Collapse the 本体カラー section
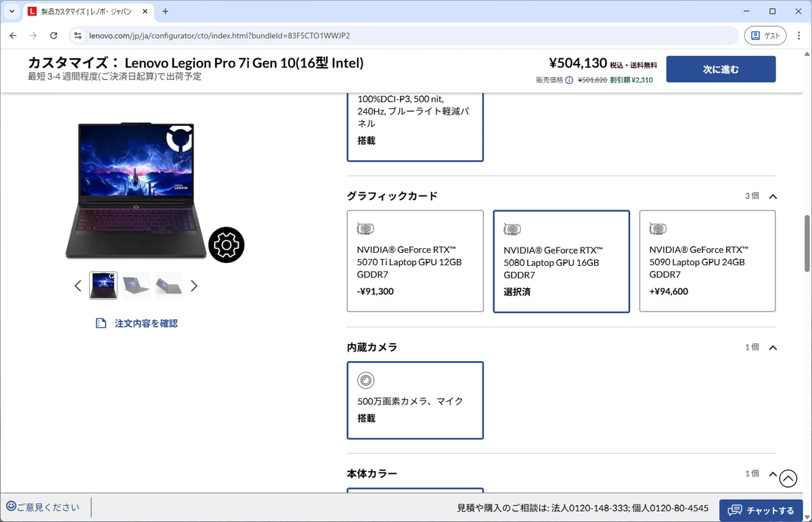 tap(772, 473)
